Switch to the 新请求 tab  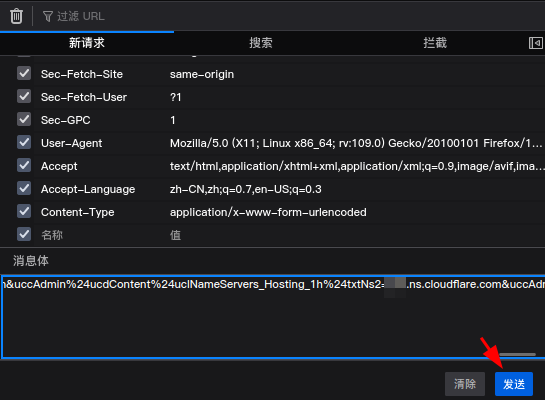87,43
